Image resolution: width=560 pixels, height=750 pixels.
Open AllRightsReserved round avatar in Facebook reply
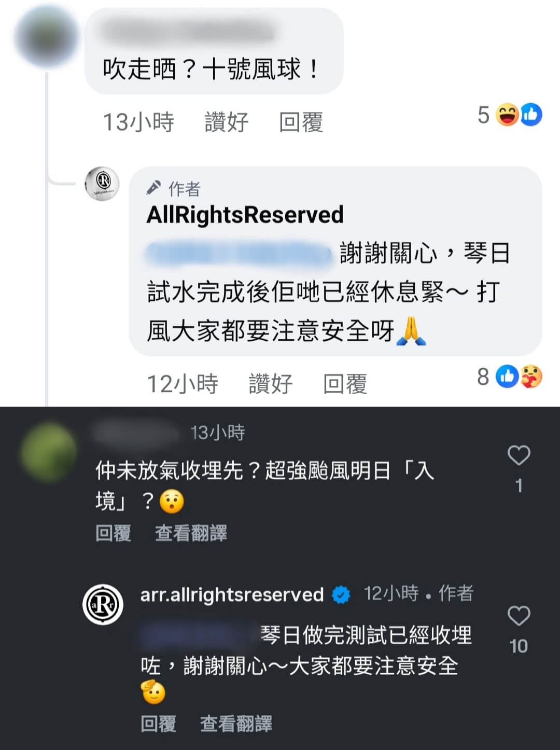pos(102,183)
